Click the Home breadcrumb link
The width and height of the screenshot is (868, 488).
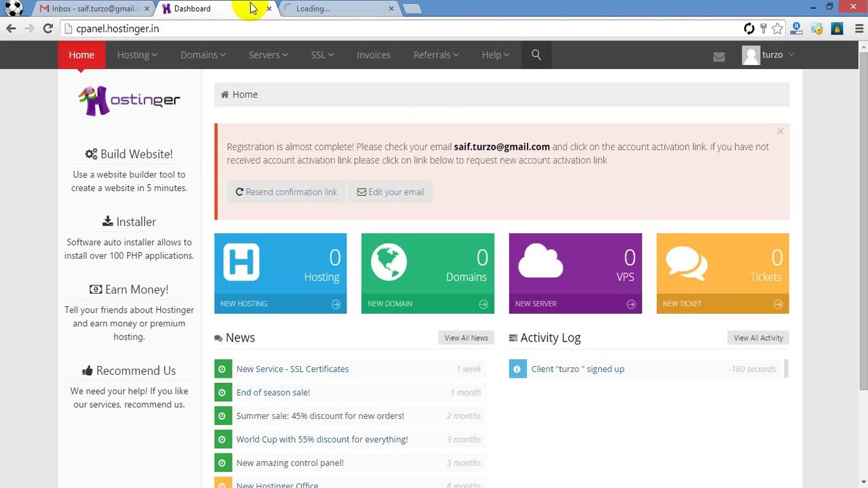click(245, 95)
